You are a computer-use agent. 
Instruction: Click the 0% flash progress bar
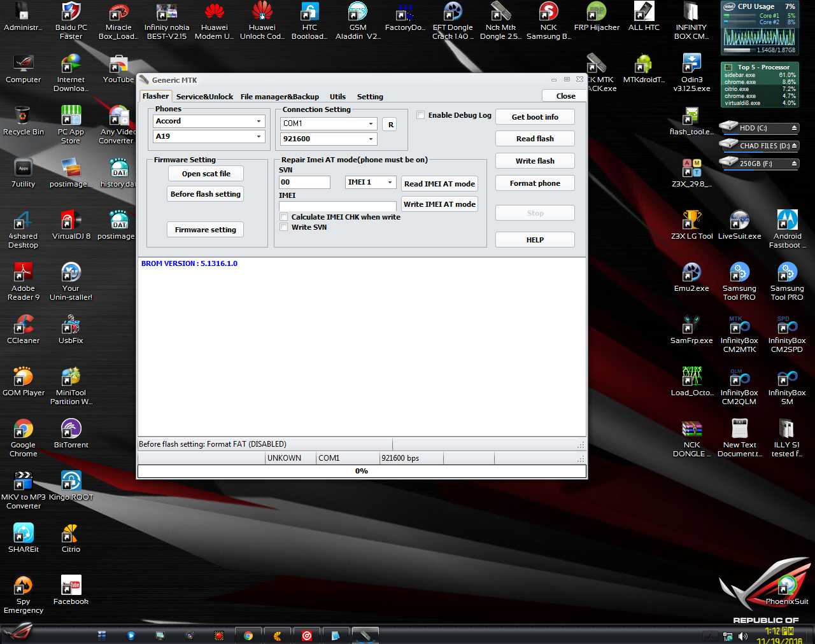pos(362,471)
